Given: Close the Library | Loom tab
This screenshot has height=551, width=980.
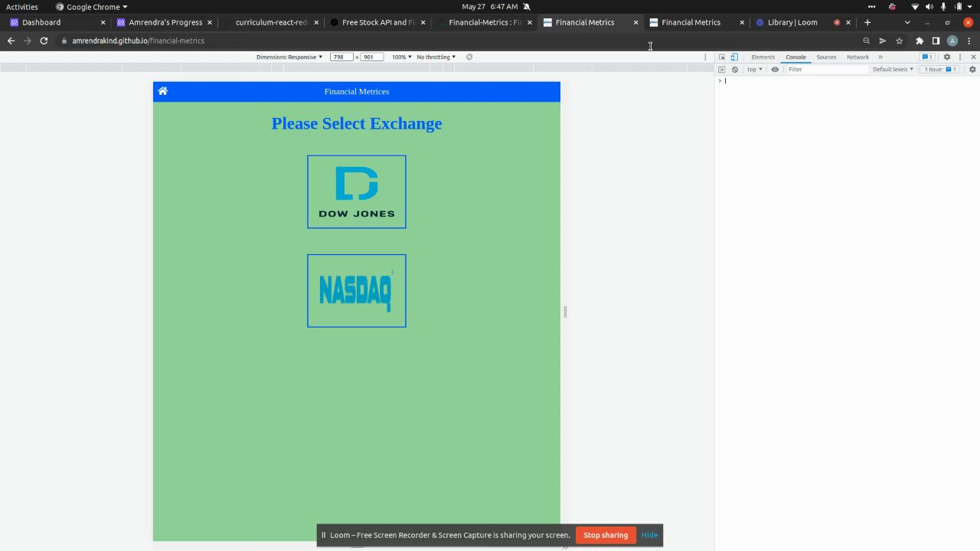Looking at the screenshot, I should tap(848, 22).
